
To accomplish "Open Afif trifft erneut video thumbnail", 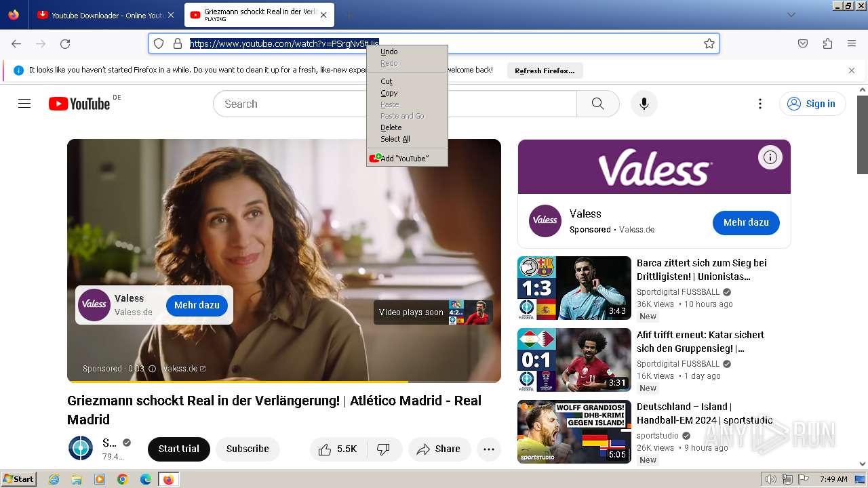I will pos(574,360).
